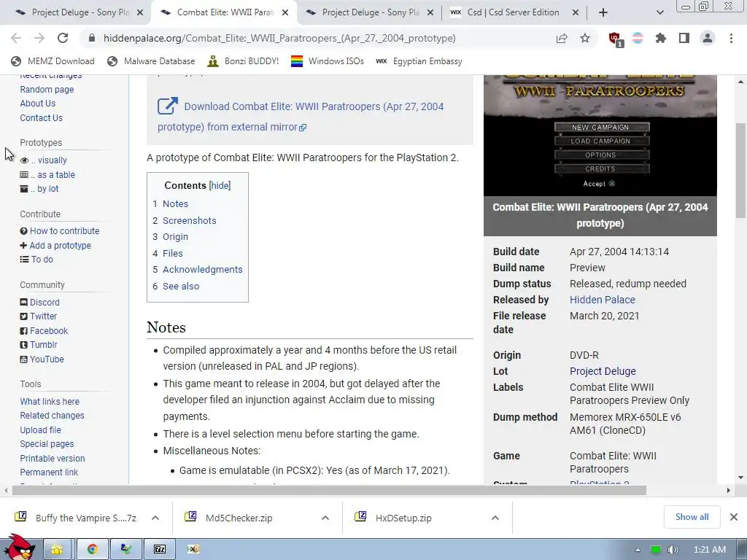Image resolution: width=747 pixels, height=560 pixels.
Task: Open the 7-Zip taskbar icon
Action: click(160, 549)
